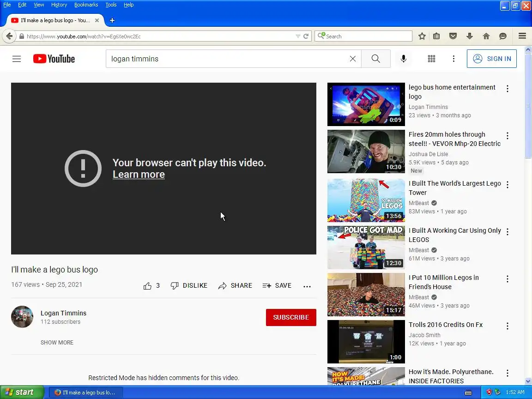The image size is (532, 399).
Task: Subscribe to Logan Timmins channel
Action: 291,317
